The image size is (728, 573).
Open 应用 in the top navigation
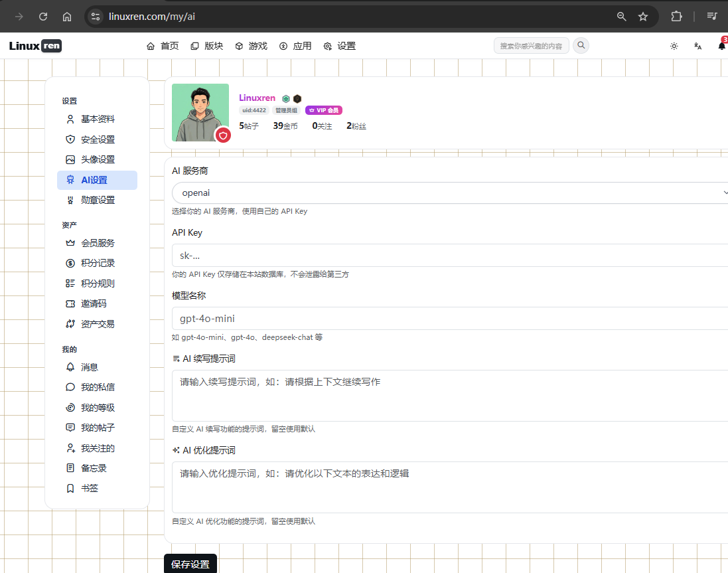295,46
